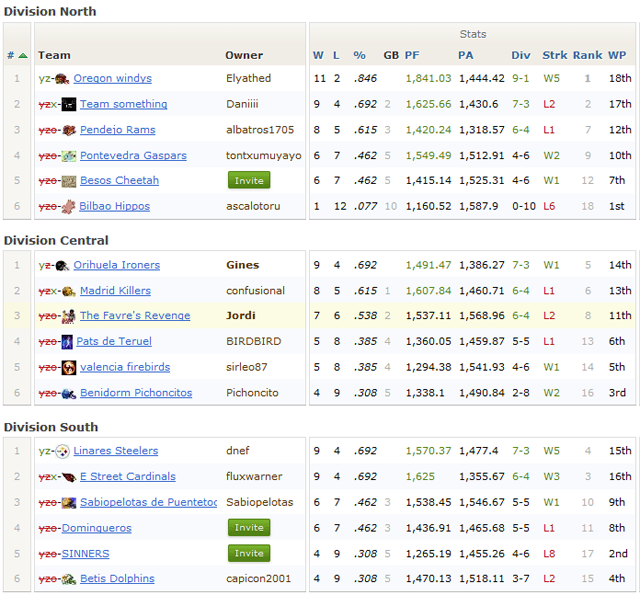Screen dimensions: 640x595
Task: Open Orihuela Ironers team page
Action: tap(117, 265)
